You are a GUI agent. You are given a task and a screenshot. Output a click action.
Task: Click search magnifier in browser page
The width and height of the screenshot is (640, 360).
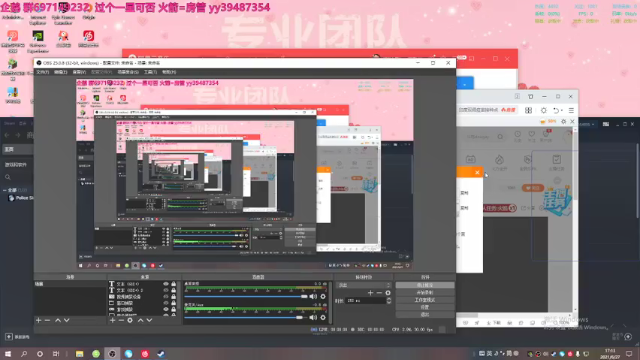click(500, 137)
